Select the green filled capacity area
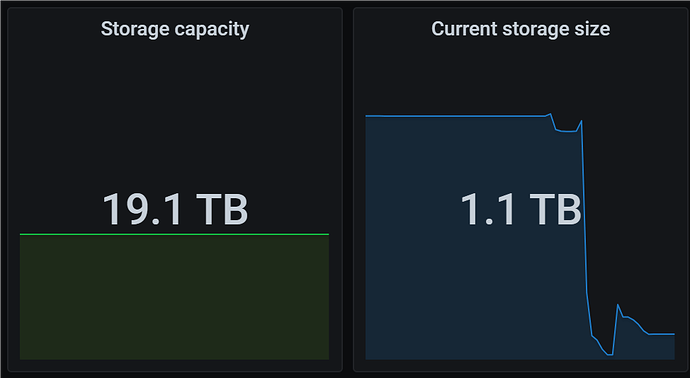690x378 pixels. click(174, 297)
